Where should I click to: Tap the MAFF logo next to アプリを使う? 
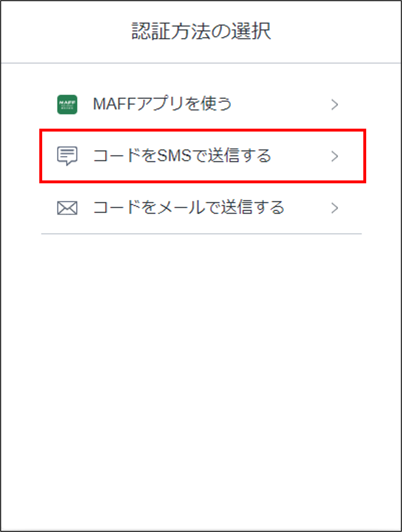pos(67,104)
